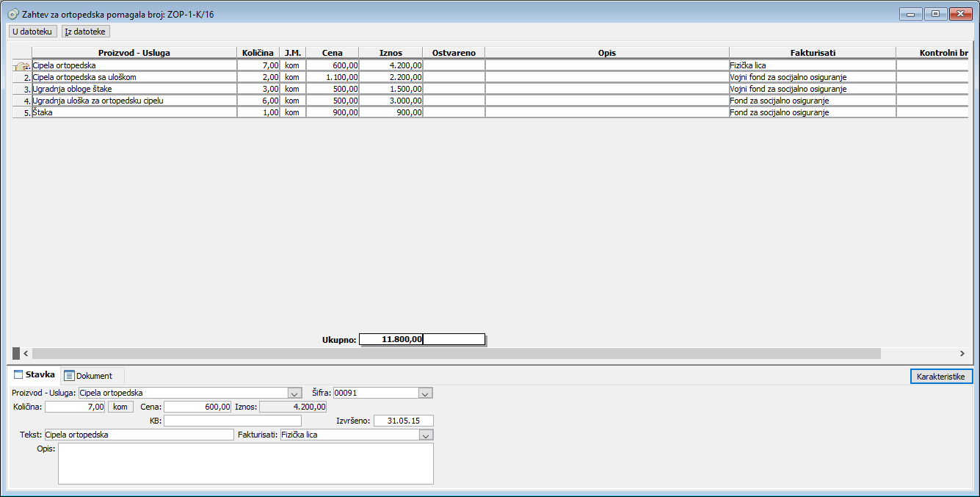Minimize the Zahtev window

pos(911,14)
